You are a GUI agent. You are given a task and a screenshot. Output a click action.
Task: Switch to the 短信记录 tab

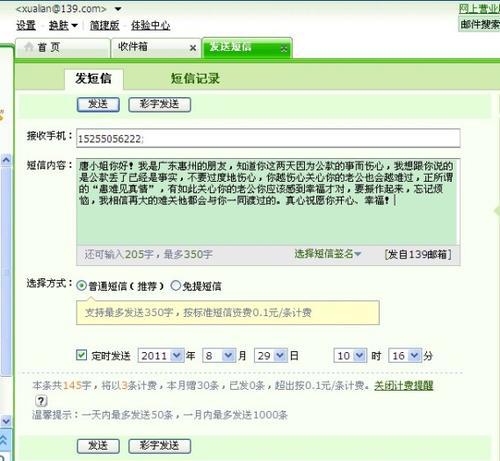(195, 79)
